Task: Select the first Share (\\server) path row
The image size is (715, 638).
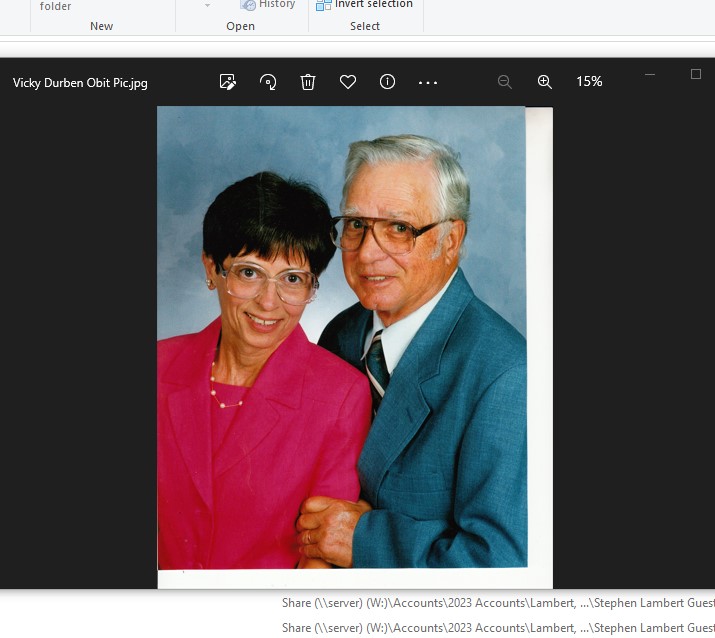Action: click(x=497, y=604)
